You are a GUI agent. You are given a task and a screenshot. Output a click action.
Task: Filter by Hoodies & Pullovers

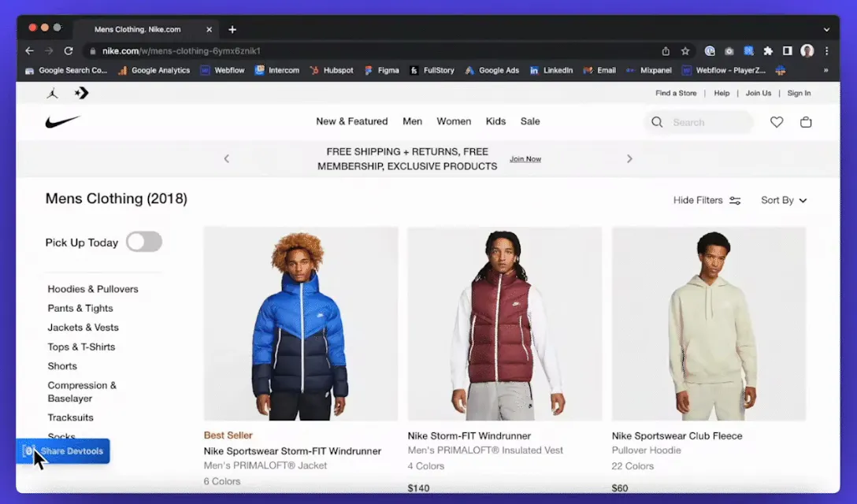[93, 289]
